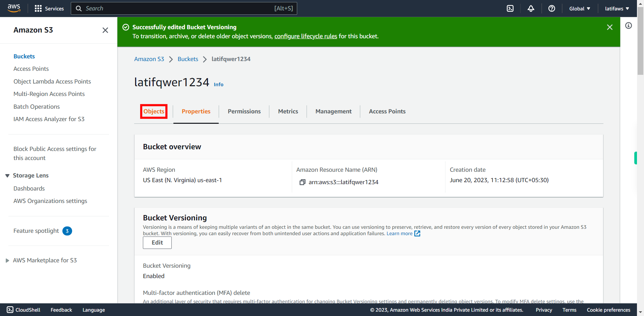644x316 pixels.
Task: Open the help question mark icon
Action: [x=552, y=8]
